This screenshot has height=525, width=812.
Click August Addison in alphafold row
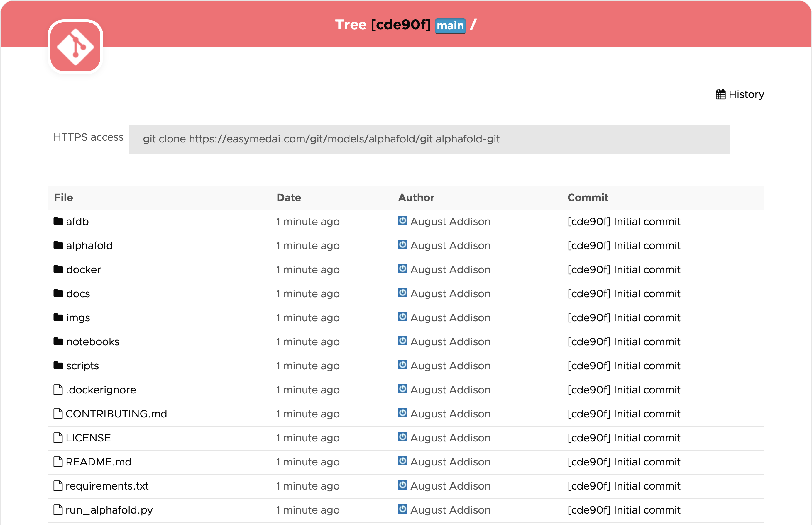click(x=450, y=245)
